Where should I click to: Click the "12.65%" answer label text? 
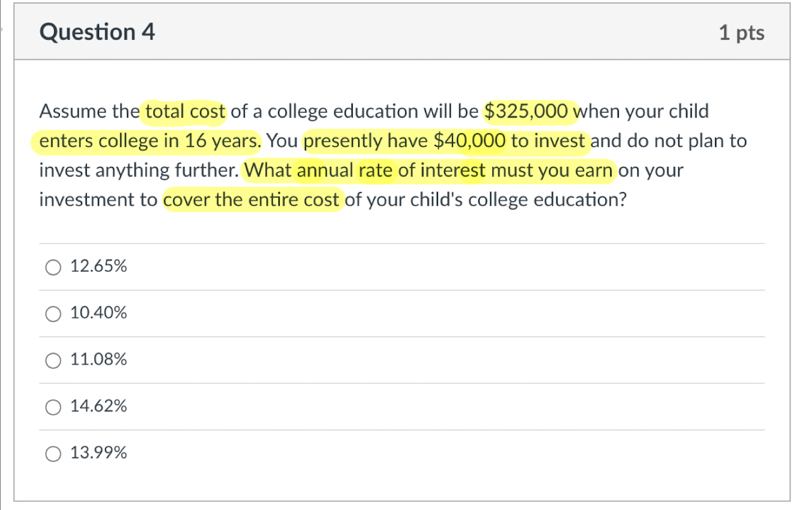[98, 267]
